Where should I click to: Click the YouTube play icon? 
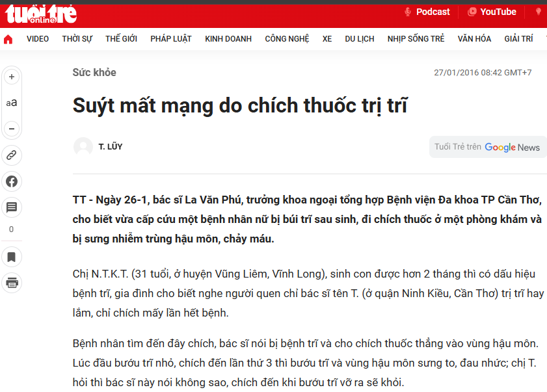point(472,12)
